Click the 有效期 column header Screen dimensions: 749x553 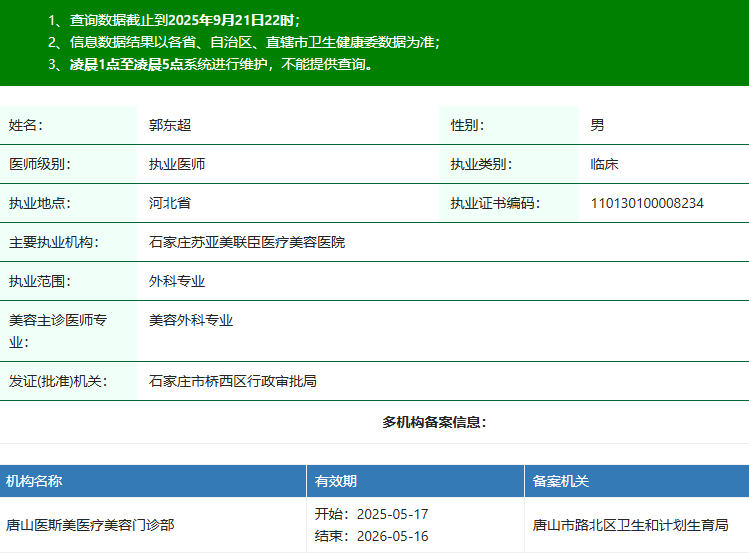point(336,481)
